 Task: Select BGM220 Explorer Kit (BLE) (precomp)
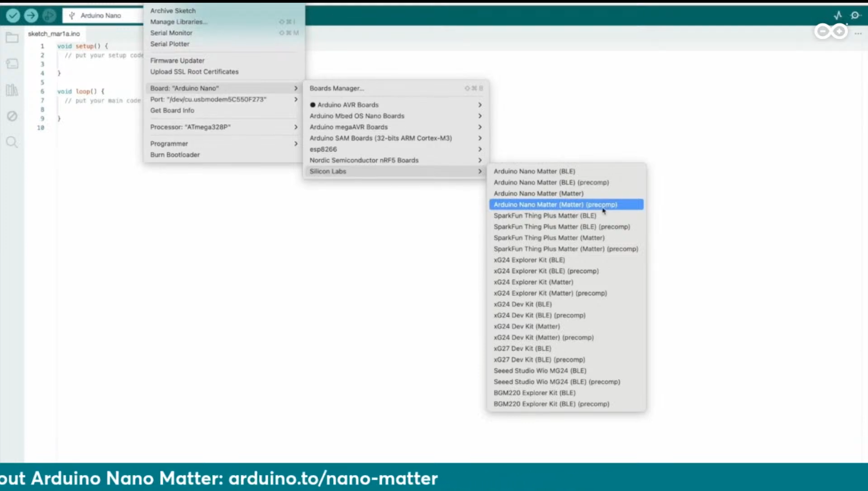pos(566,404)
